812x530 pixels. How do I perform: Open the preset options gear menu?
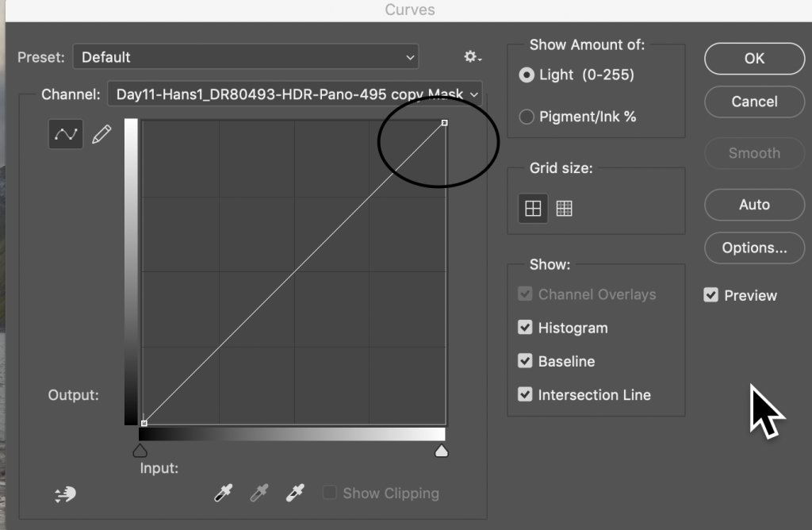[x=472, y=56]
